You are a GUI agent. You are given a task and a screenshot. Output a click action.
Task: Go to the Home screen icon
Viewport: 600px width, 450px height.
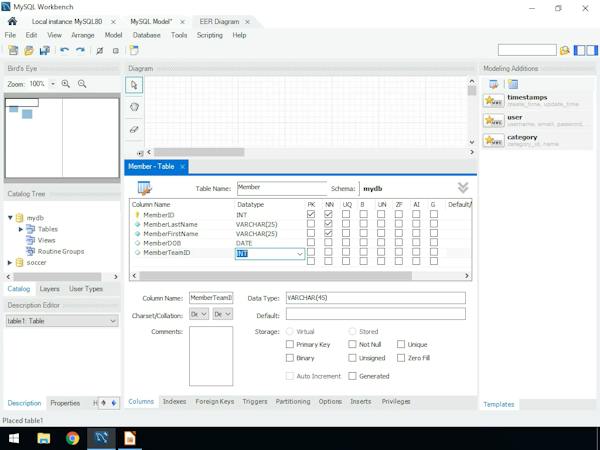(12, 21)
